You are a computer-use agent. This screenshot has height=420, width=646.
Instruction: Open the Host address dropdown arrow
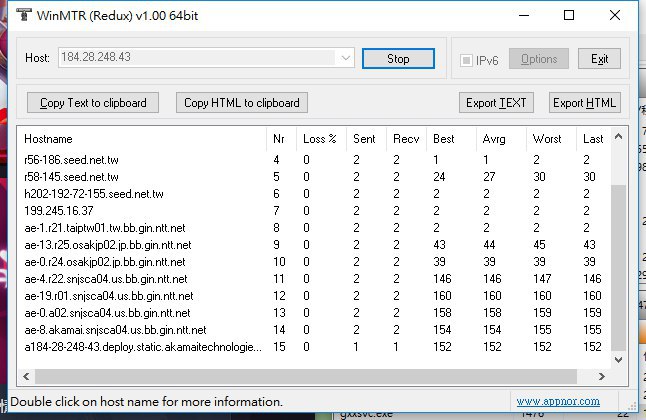tap(346, 59)
